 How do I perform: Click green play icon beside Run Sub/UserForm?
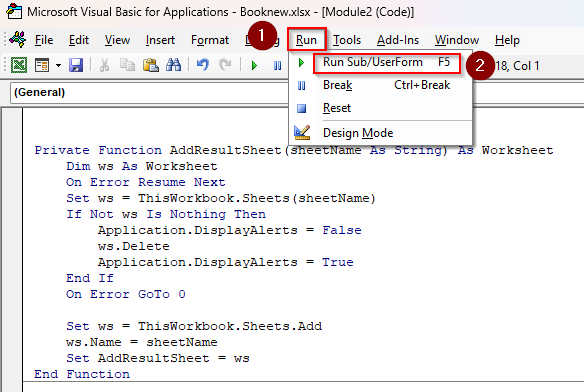[301, 62]
